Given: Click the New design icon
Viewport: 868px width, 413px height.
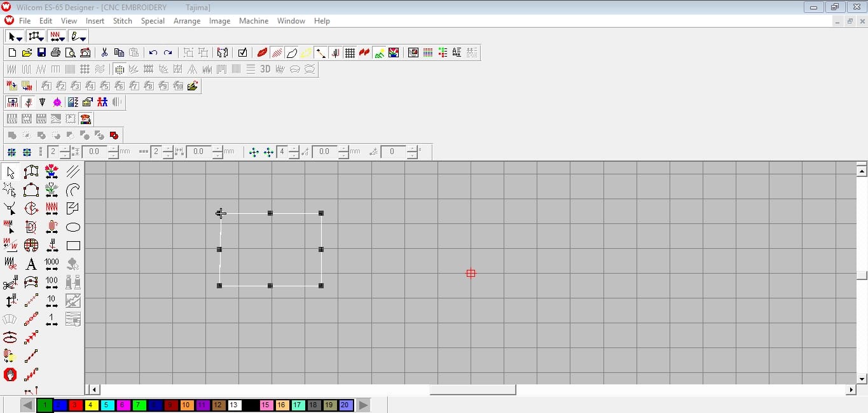Looking at the screenshot, I should coord(12,53).
